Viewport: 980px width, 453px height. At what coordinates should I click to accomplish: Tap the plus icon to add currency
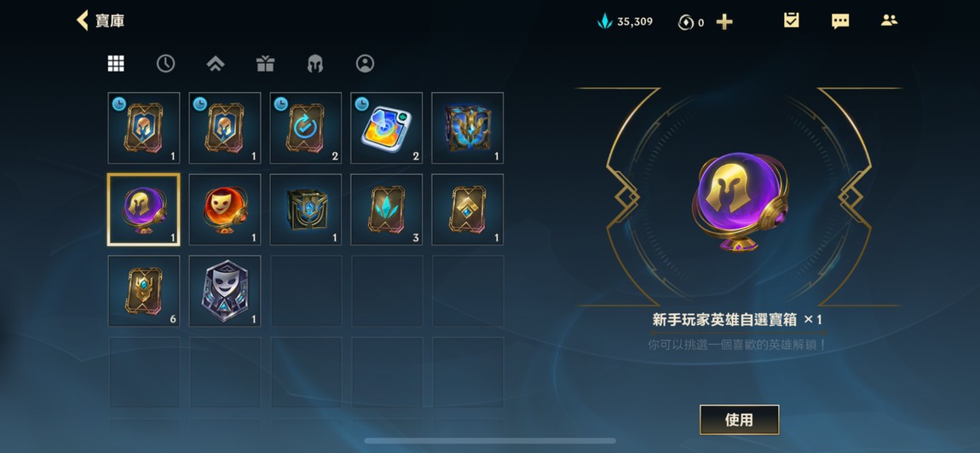724,22
